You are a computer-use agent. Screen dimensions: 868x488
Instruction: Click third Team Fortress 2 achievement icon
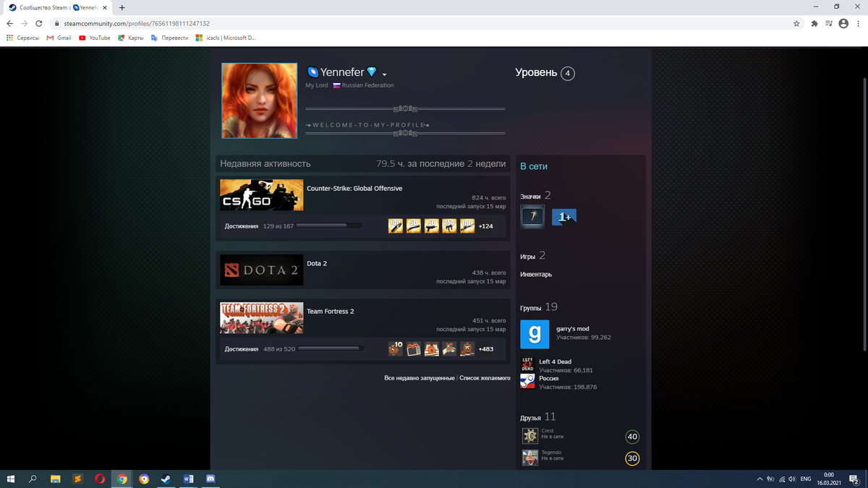pos(432,349)
